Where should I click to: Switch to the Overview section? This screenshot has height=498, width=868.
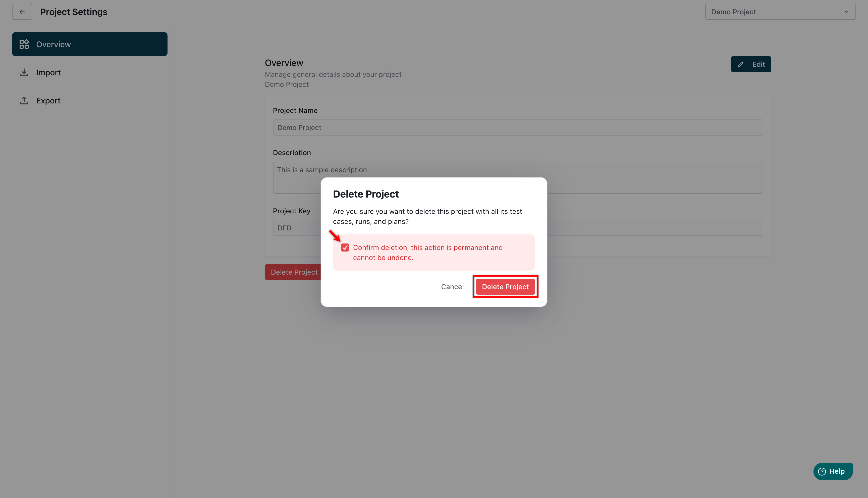[53, 44]
